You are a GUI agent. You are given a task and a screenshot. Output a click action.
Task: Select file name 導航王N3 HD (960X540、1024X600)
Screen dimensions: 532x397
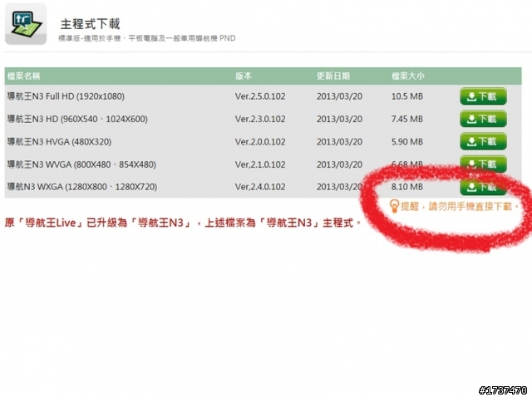(77, 119)
